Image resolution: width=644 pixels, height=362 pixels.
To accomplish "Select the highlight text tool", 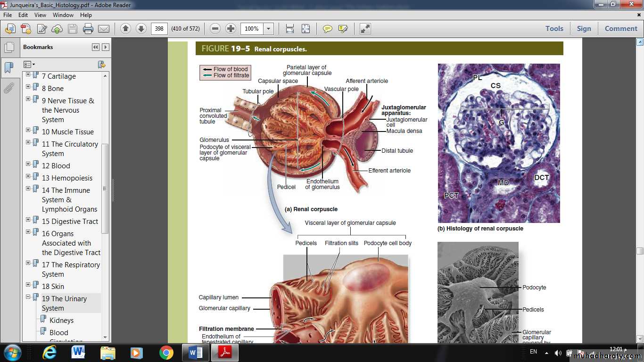I will coord(343,29).
